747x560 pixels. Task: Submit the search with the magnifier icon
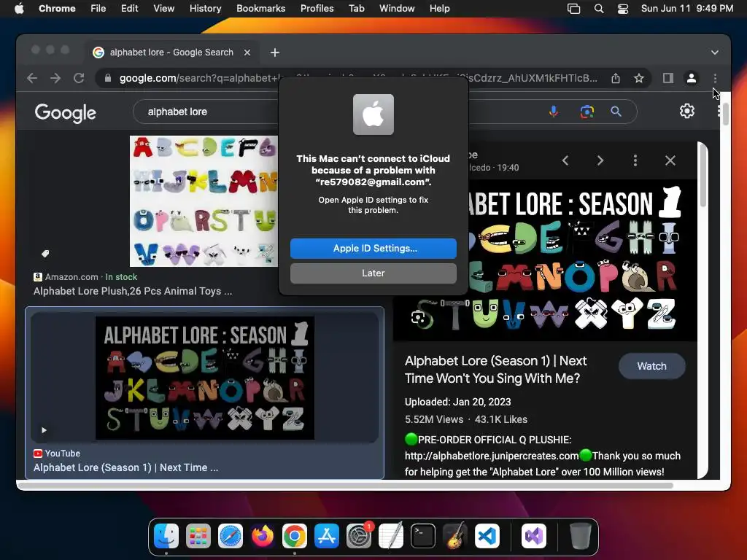[x=616, y=112]
